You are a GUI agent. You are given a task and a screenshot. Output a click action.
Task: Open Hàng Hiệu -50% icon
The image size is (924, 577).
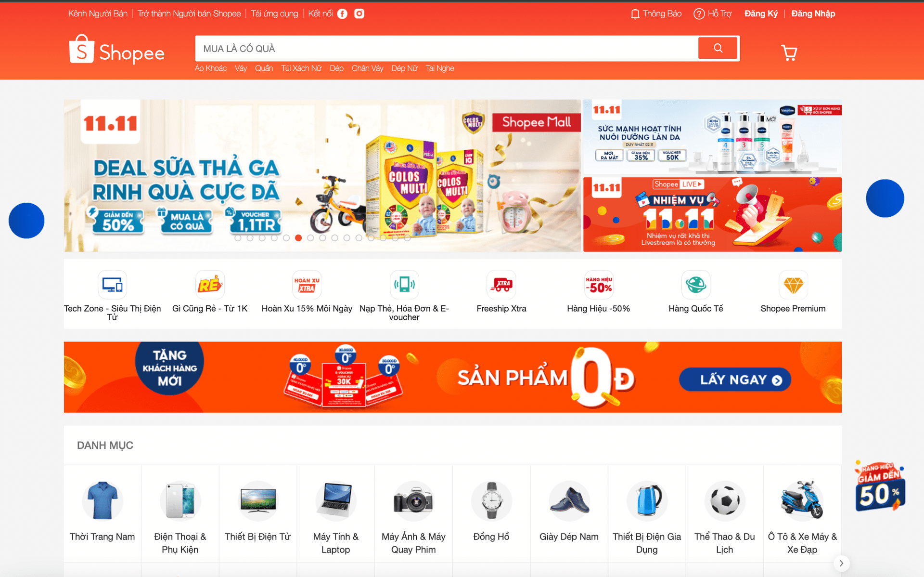(x=599, y=285)
